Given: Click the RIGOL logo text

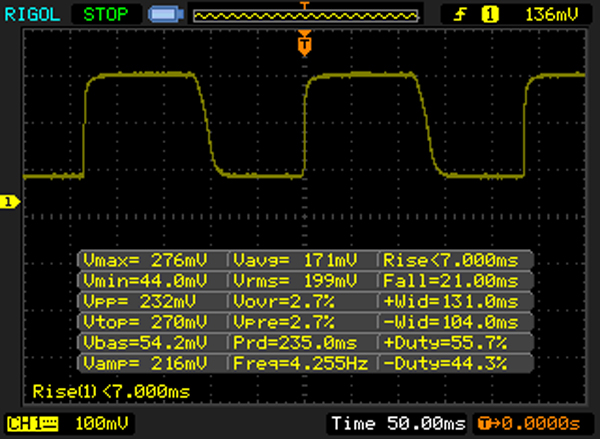Looking at the screenshot, I should [x=33, y=15].
